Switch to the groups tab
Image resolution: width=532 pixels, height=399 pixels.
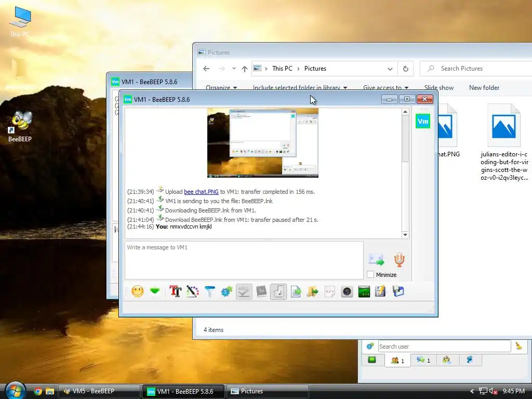(x=446, y=360)
